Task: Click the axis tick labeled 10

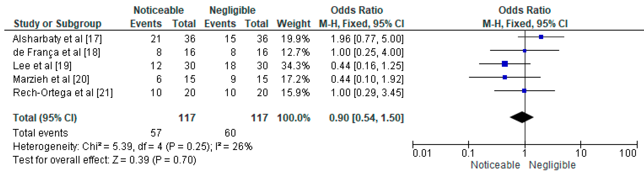Action: (x=581, y=153)
